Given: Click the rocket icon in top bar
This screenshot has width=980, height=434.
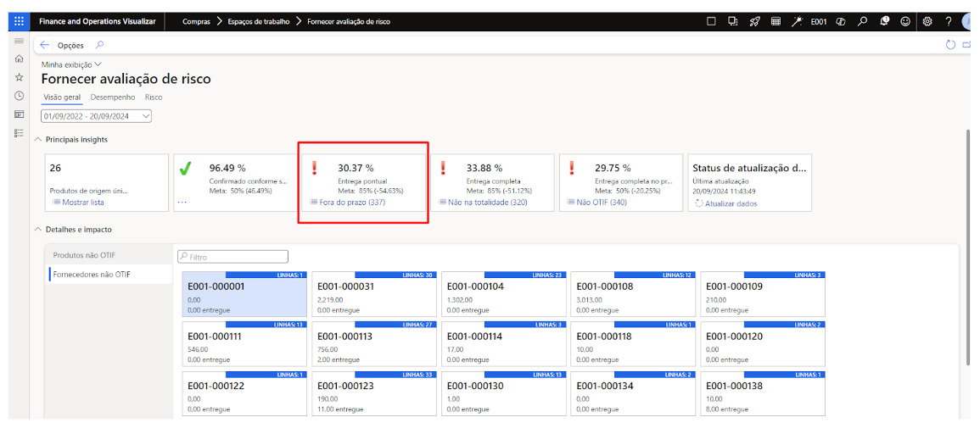Looking at the screenshot, I should 754,21.
